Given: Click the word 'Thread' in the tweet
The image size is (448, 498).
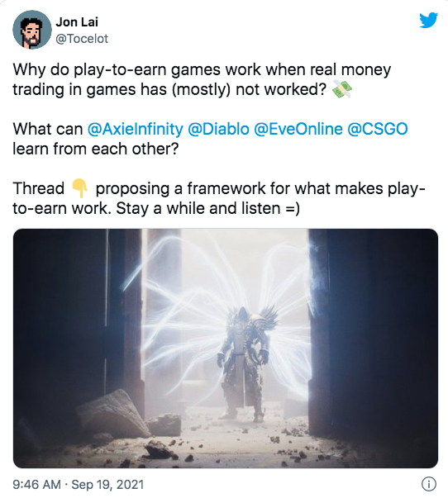Looking at the screenshot, I should (39, 188).
